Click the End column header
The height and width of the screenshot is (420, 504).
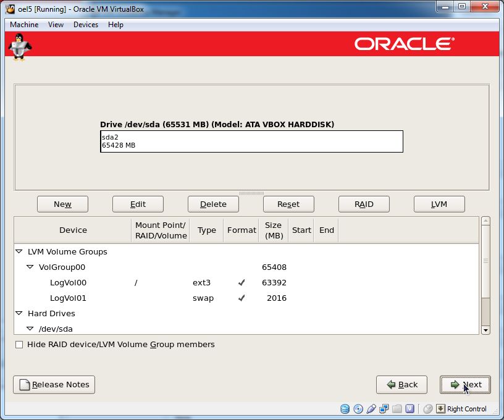point(327,230)
